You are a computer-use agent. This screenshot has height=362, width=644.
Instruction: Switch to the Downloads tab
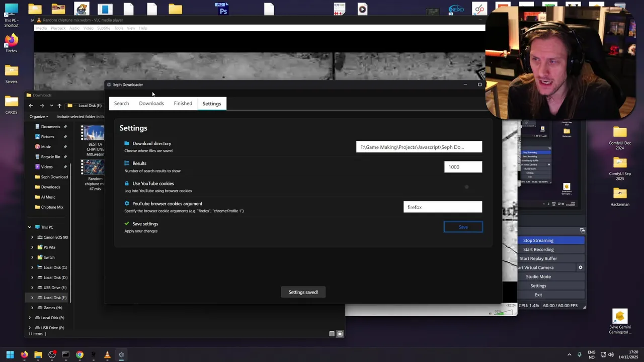click(x=151, y=104)
